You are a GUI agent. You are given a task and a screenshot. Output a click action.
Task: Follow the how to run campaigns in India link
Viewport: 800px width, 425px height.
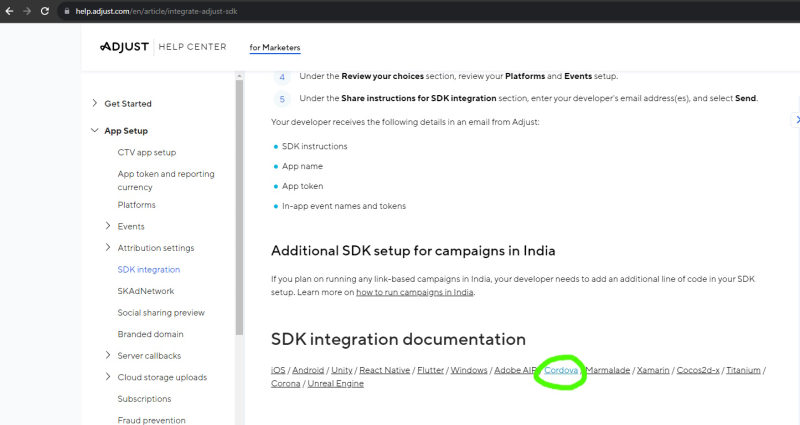[414, 292]
